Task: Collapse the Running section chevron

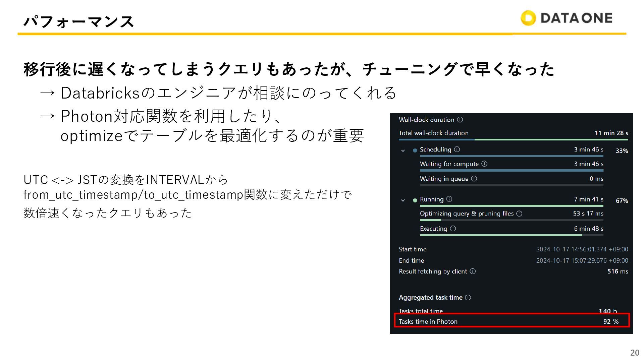Action: (x=403, y=200)
